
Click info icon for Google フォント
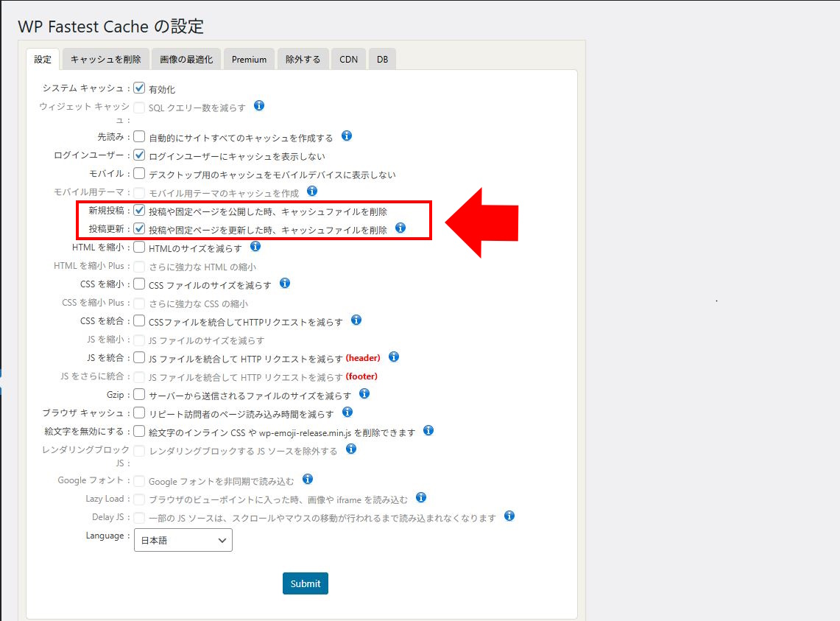[x=308, y=479]
